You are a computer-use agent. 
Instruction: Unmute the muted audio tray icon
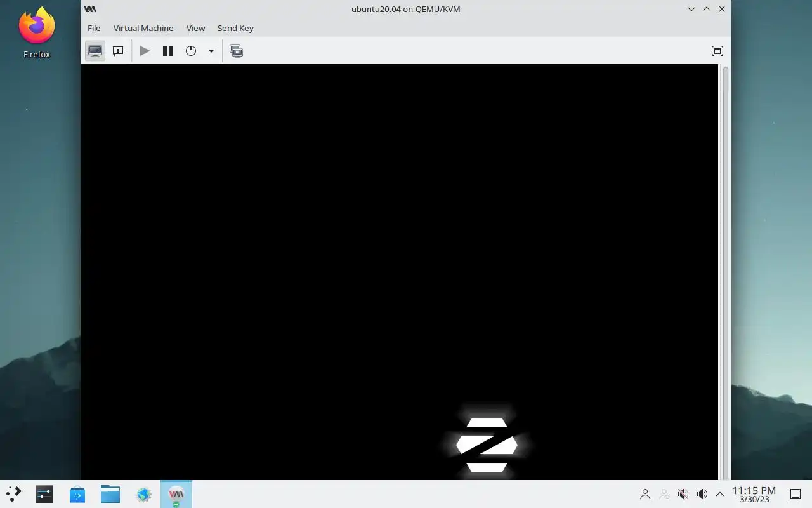pyautogui.click(x=683, y=494)
